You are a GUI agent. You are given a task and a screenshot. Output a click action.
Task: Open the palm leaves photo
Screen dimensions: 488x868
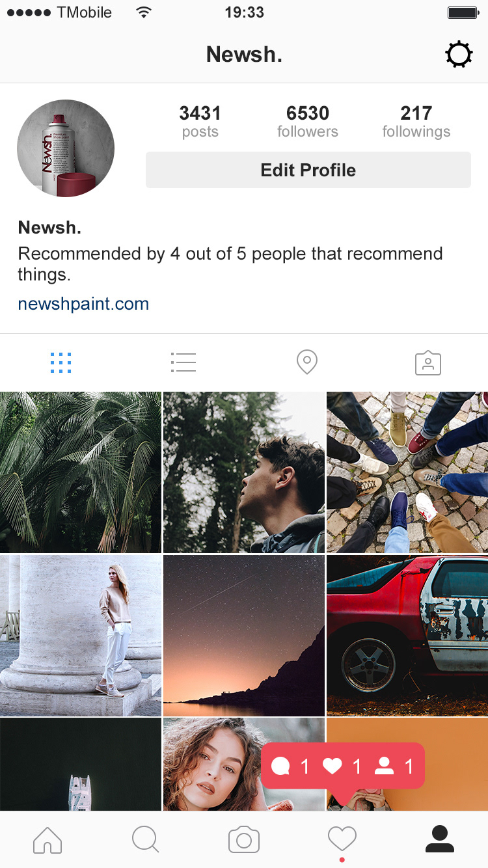pos(81,472)
